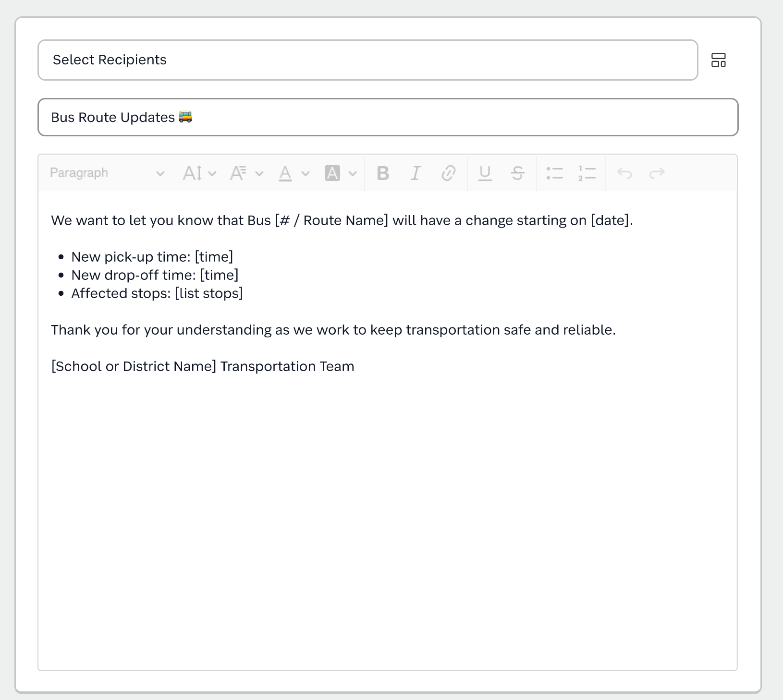Expand the line spacing dropdown
The height and width of the screenshot is (700, 783).
click(260, 173)
